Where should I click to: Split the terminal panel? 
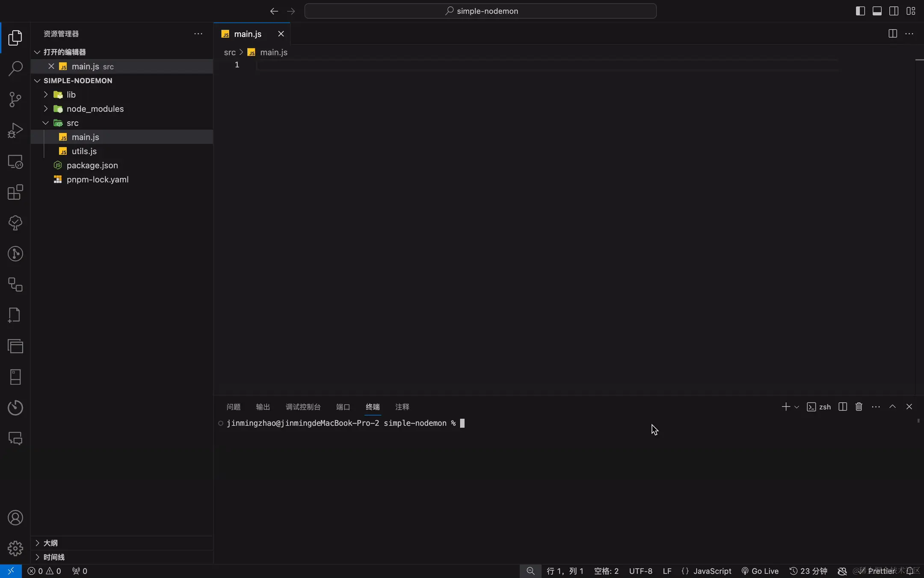[843, 407]
